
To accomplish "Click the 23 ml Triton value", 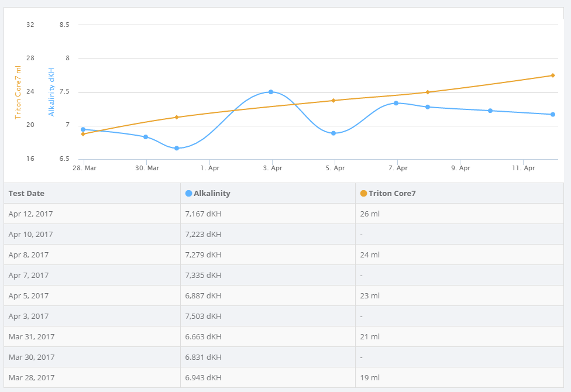I will [x=370, y=295].
